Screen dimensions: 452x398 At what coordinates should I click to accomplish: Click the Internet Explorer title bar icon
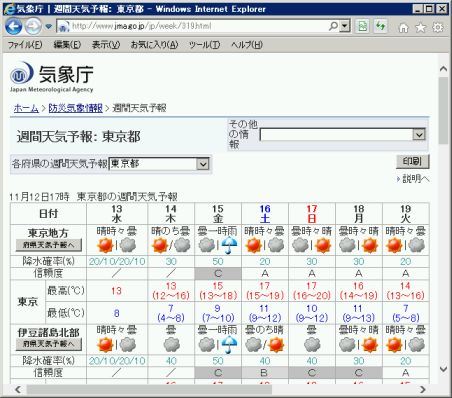[9, 9]
